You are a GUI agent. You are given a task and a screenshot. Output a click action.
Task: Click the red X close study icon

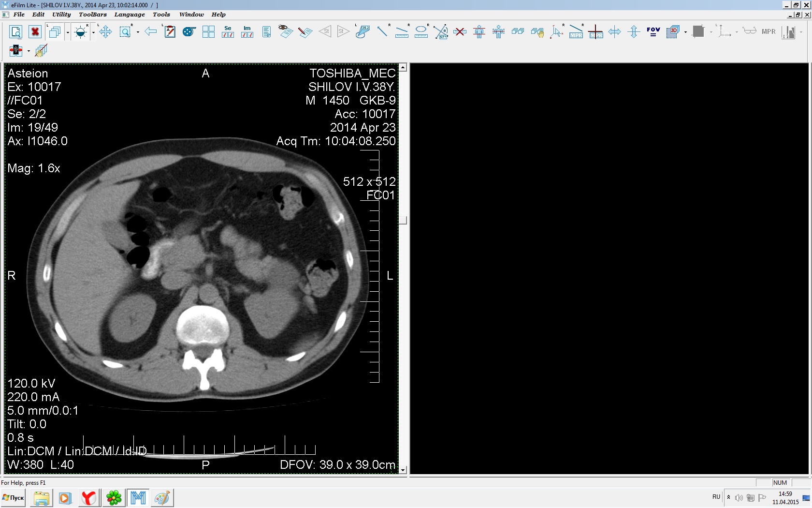coord(35,32)
